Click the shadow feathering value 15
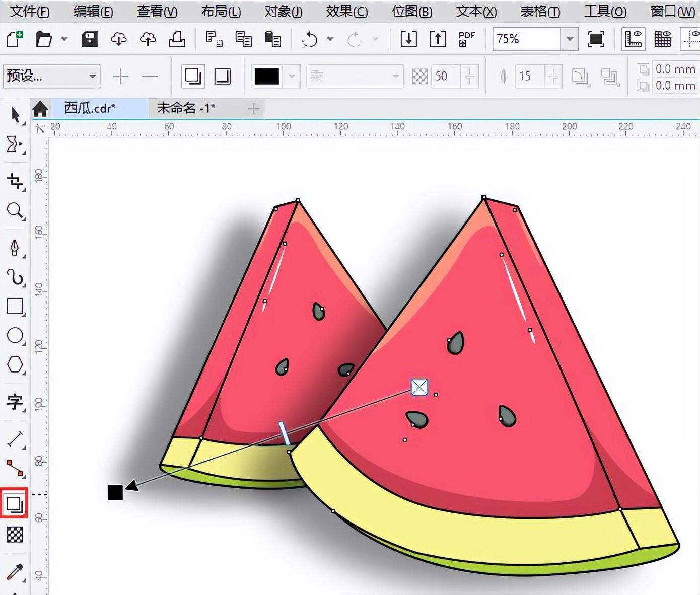This screenshot has width=700, height=595. (529, 77)
